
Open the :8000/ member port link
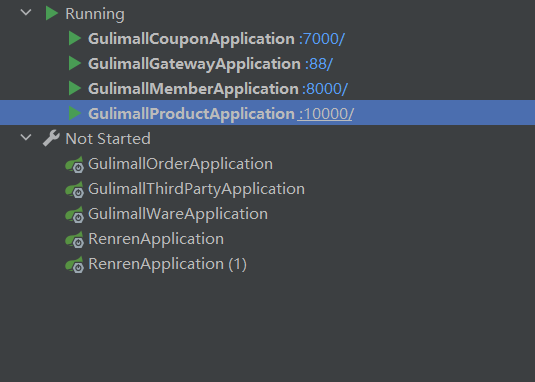(325, 89)
